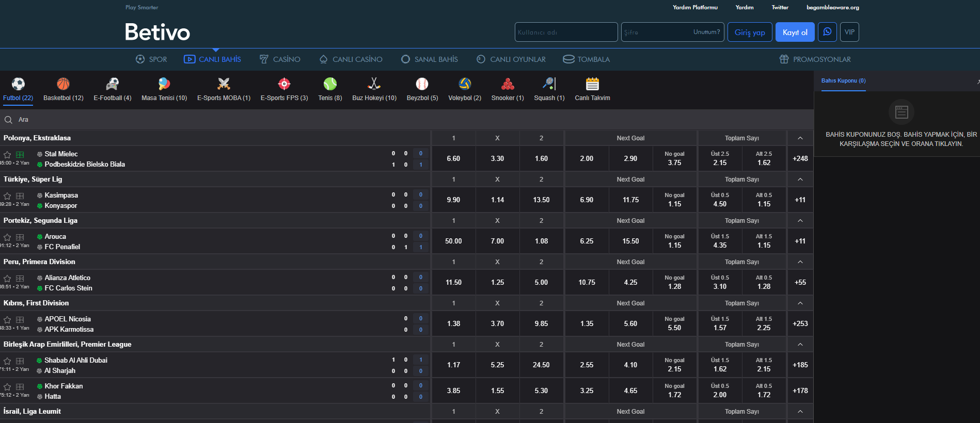Image resolution: width=980 pixels, height=423 pixels.
Task: Select the Basketbol sport icon
Action: pos(63,84)
